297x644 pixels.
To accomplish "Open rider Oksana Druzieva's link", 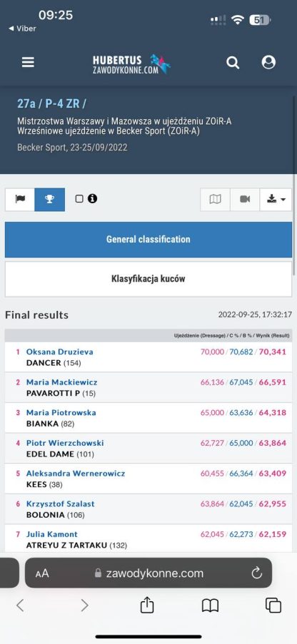I will coord(60,352).
